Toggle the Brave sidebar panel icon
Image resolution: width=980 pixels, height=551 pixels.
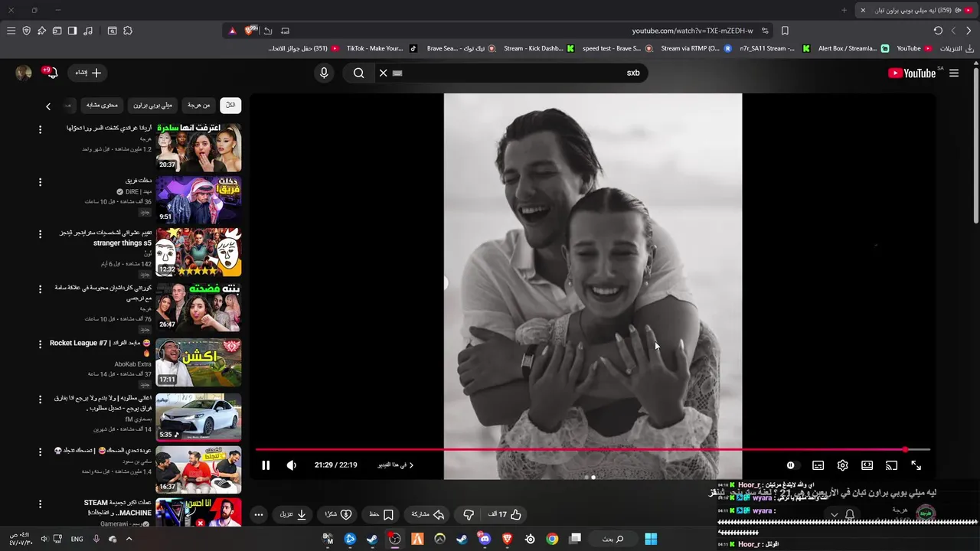point(72,31)
